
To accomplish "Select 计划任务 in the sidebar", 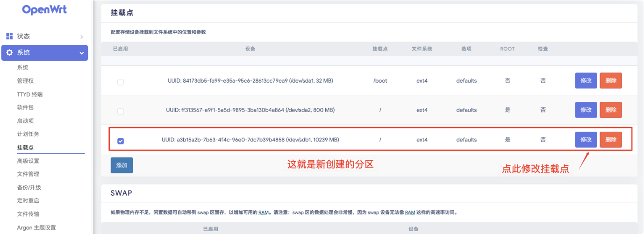I will tap(28, 134).
